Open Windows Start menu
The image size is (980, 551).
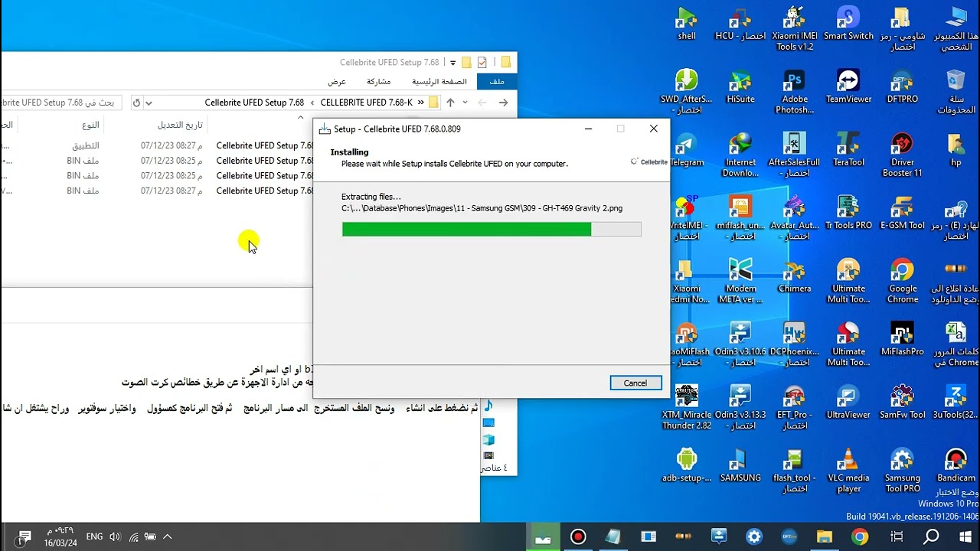tap(965, 537)
